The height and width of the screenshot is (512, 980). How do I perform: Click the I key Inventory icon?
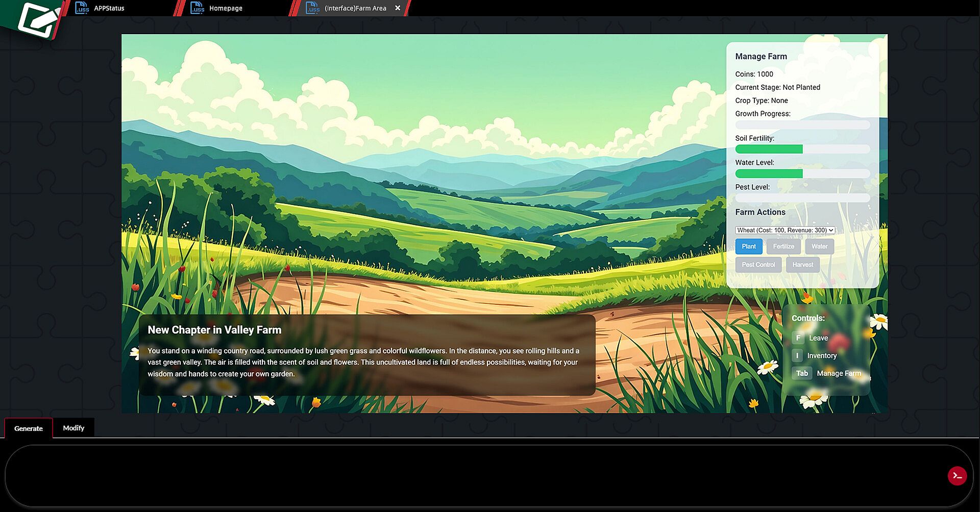(797, 355)
